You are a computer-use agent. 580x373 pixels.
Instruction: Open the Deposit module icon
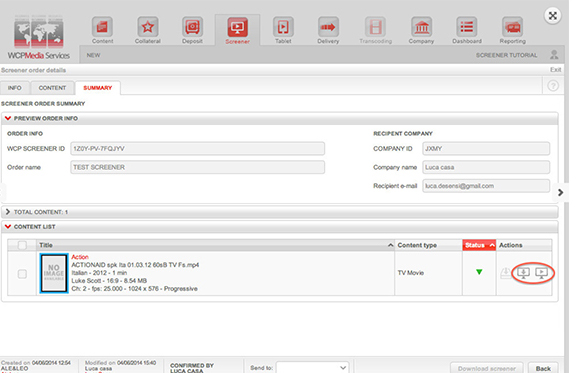(192, 27)
